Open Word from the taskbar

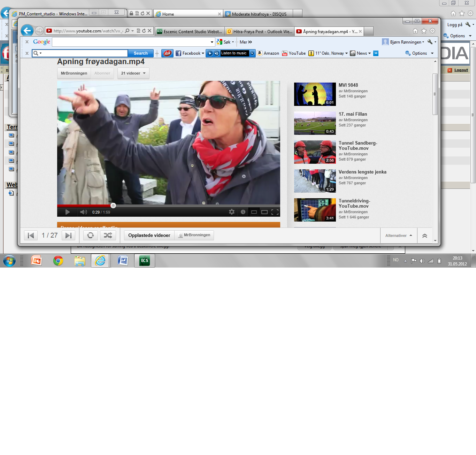tap(123, 261)
